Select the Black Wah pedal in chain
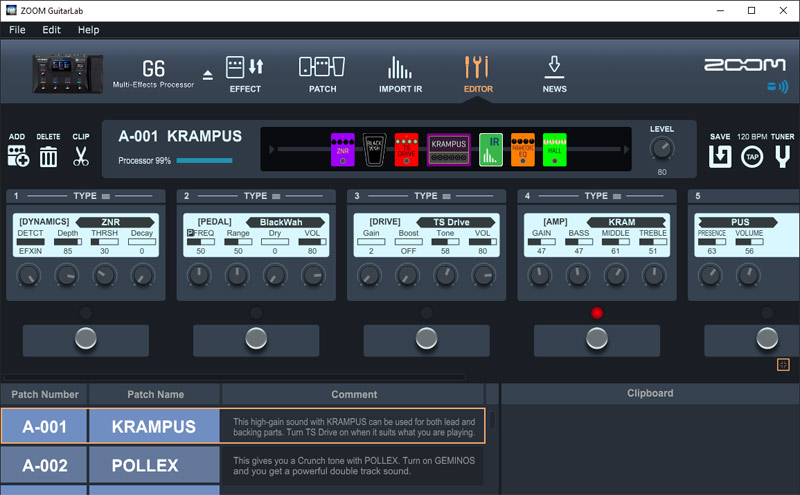Viewport: 800px width, 495px height. click(x=374, y=150)
